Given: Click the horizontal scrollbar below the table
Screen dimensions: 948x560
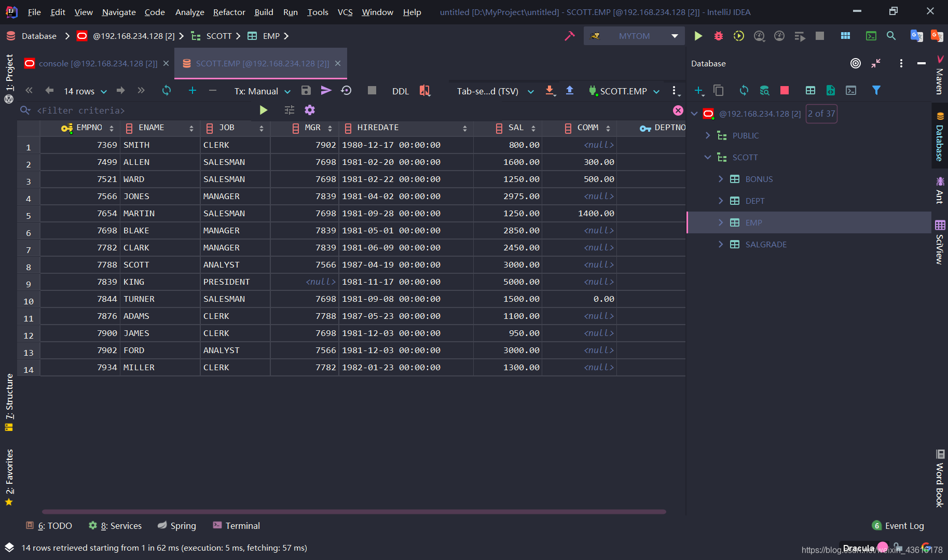Looking at the screenshot, I should (x=354, y=512).
